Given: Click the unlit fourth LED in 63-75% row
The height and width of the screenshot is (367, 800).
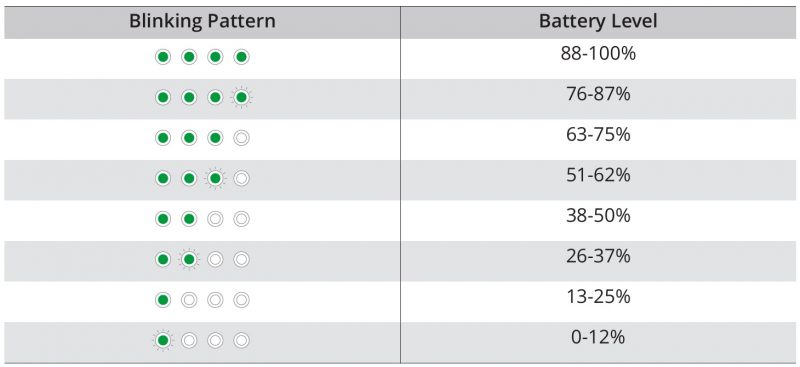Looking at the screenshot, I should [241, 138].
